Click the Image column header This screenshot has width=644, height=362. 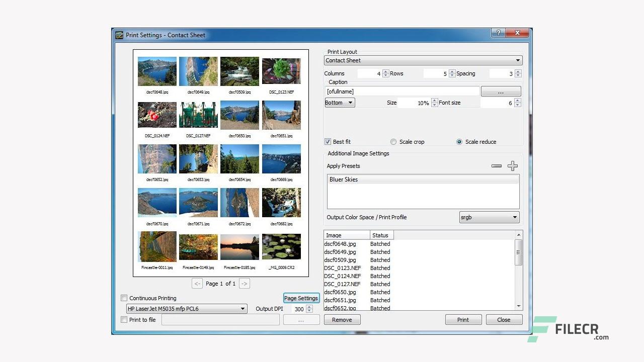pos(347,235)
